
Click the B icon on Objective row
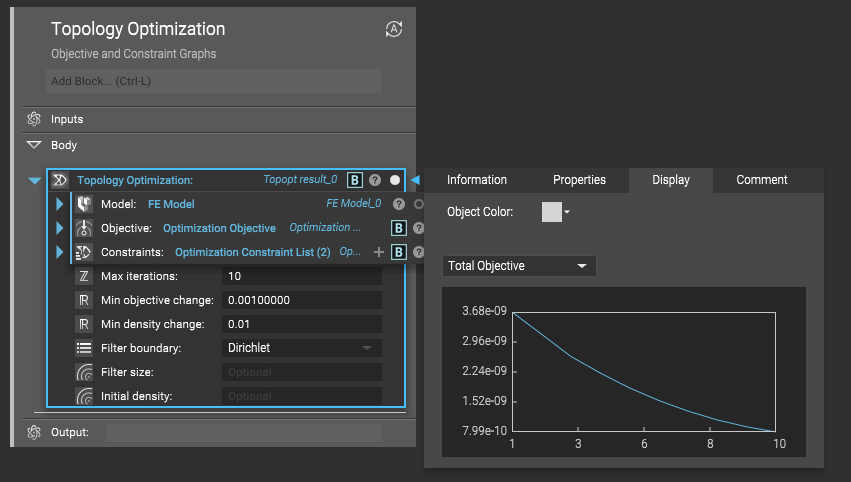coord(398,228)
